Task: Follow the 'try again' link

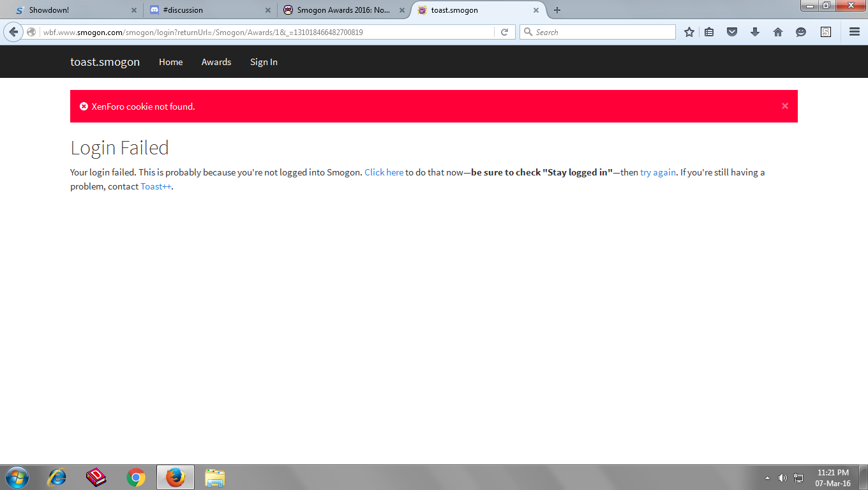Action: 658,172
